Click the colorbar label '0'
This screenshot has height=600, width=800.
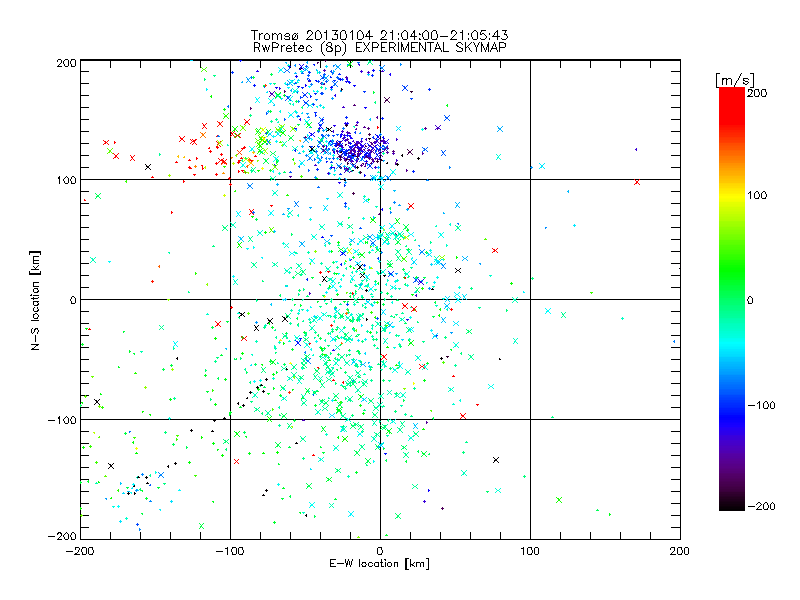(x=750, y=300)
